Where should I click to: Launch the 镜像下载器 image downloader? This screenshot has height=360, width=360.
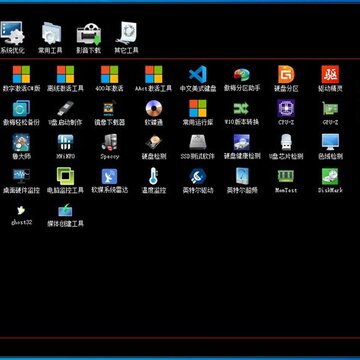pos(109,113)
